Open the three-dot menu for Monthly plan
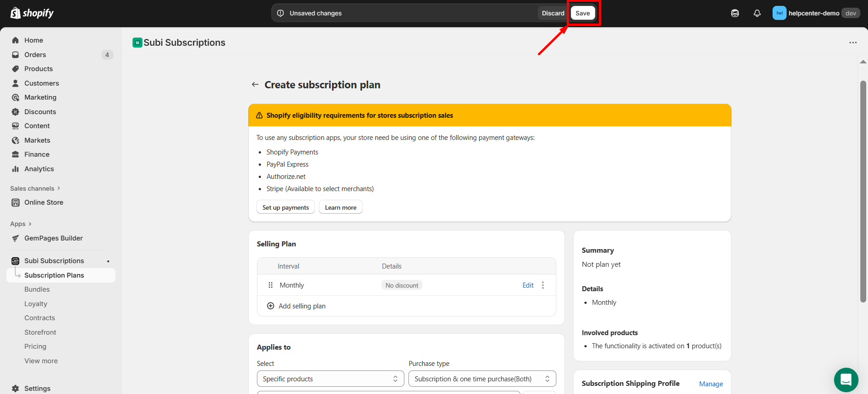Viewport: 868px width, 394px height. pos(543,285)
